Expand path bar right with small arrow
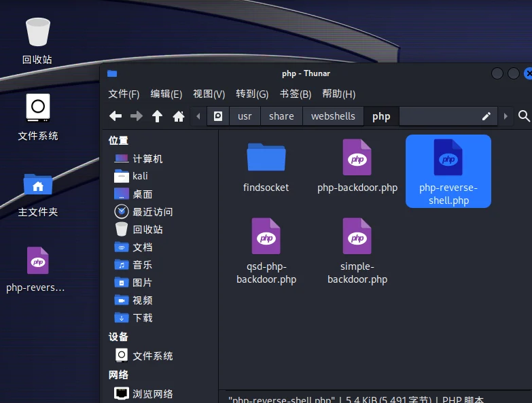 [506, 116]
